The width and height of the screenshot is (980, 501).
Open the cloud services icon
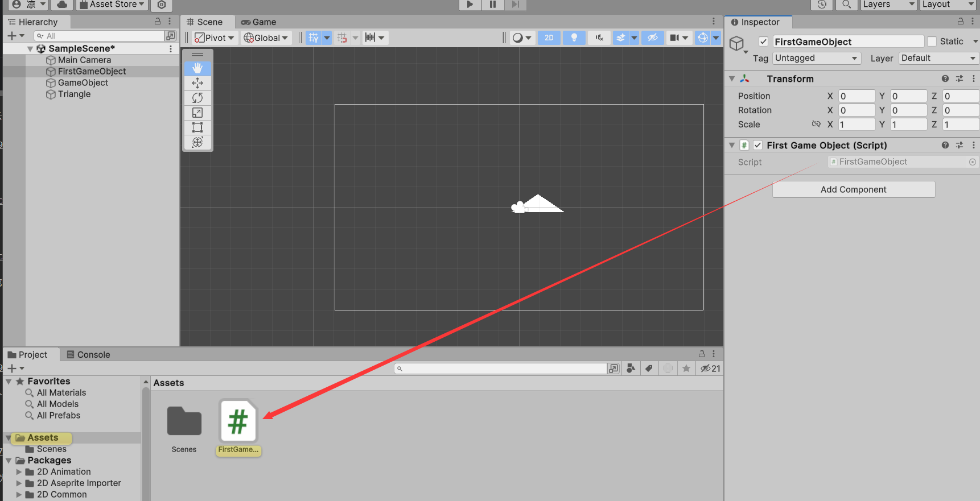click(x=62, y=5)
